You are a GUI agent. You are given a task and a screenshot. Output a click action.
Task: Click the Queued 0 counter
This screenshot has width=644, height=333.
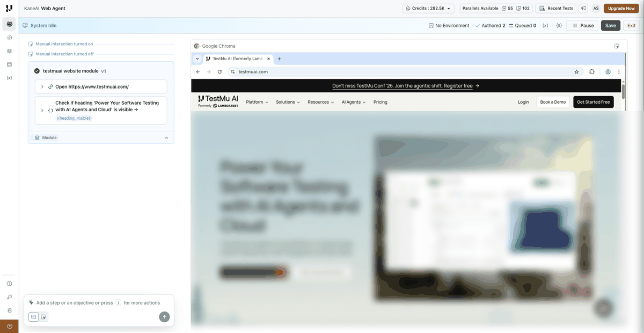point(523,26)
